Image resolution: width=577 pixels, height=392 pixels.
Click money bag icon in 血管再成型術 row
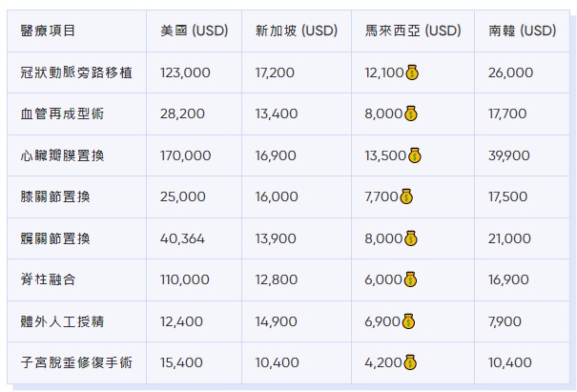click(410, 114)
